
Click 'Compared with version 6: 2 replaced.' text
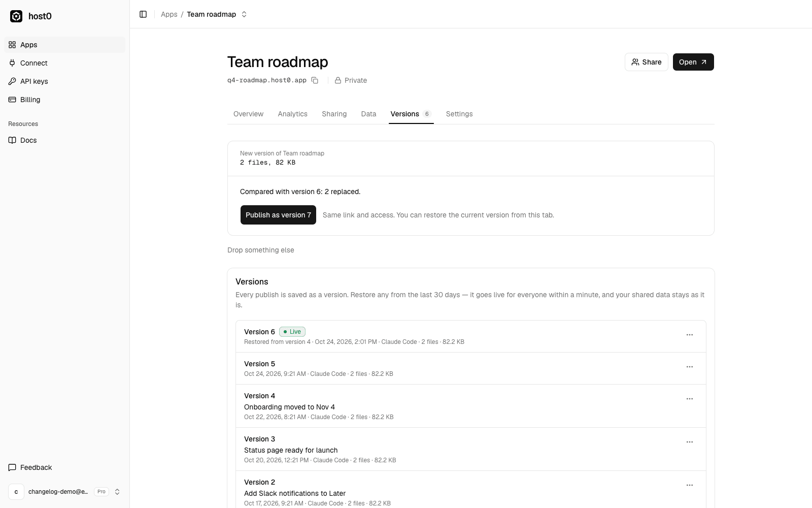300,192
